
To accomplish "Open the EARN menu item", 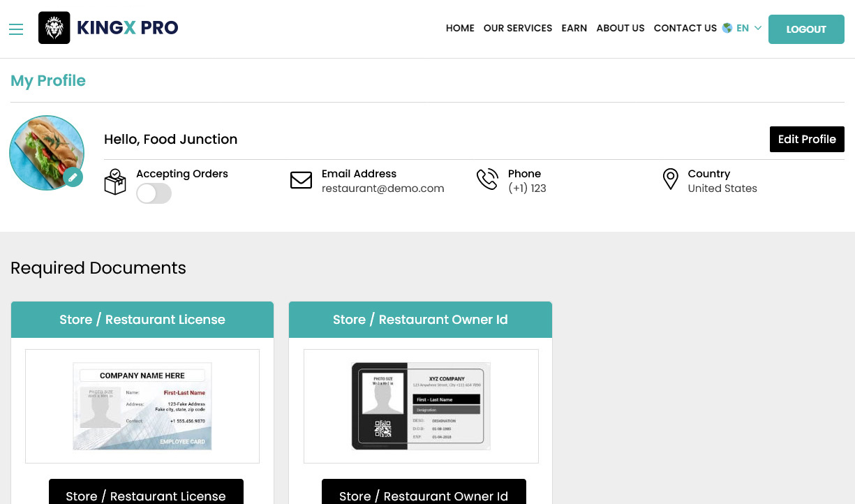I will click(x=574, y=28).
